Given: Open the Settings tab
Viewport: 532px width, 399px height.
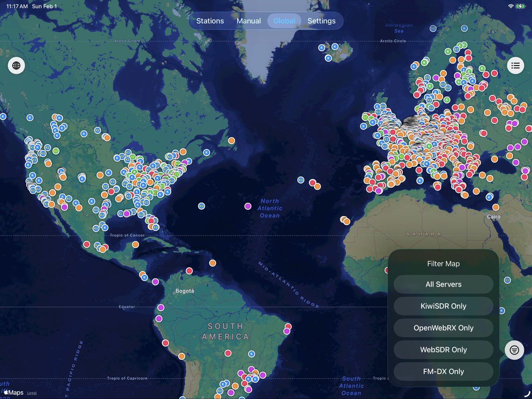Looking at the screenshot, I should pos(321,21).
